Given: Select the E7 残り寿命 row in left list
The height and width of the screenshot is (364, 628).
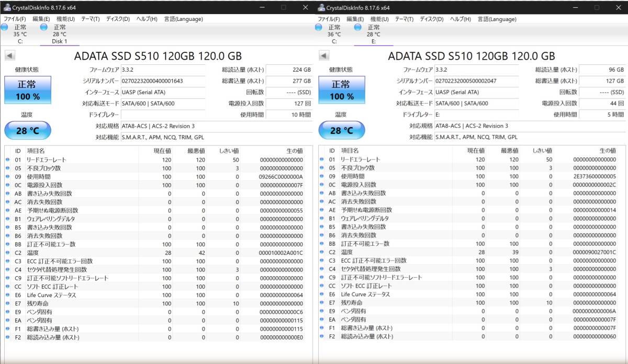Looking at the screenshot, I should tap(157, 303).
